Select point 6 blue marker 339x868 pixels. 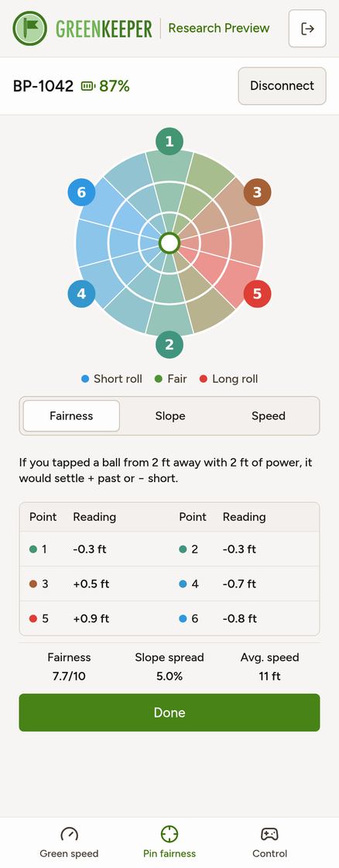pos(81,192)
